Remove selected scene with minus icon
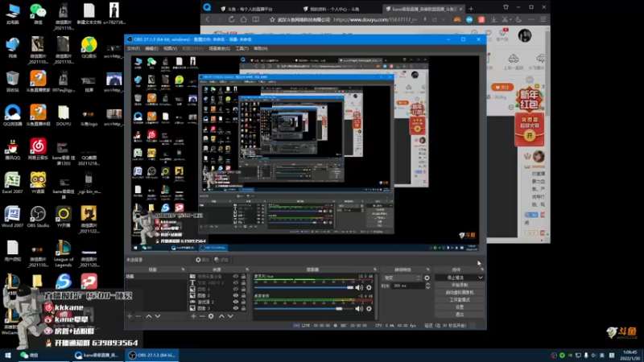This screenshot has height=362, width=644. [138, 316]
